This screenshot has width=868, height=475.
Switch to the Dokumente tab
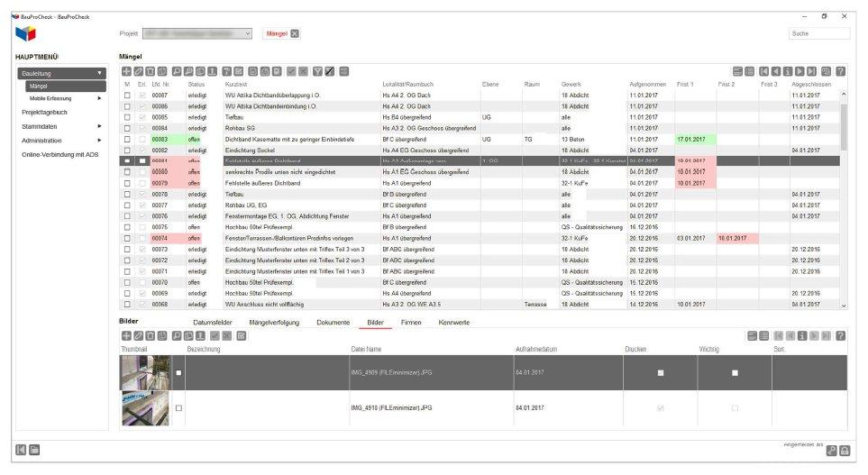tap(333, 322)
